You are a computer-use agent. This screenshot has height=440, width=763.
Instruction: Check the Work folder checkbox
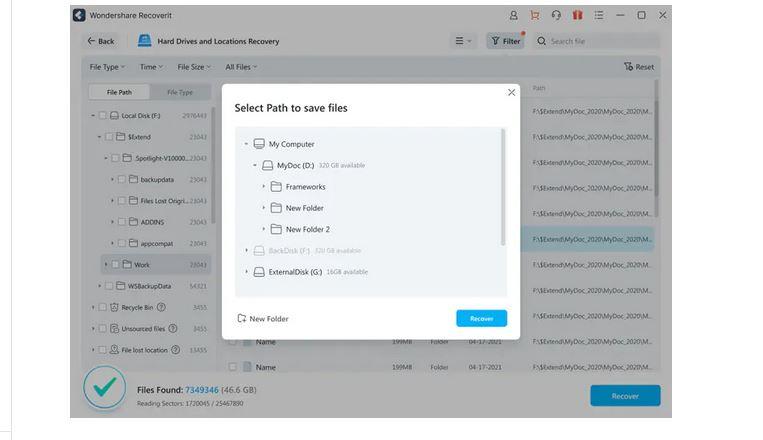click(115, 265)
